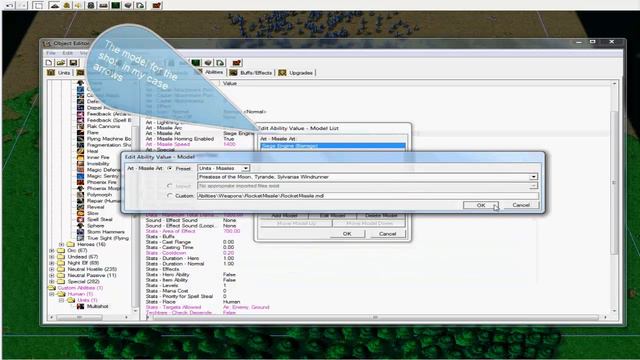Click the Storm Hammers ability icon
The image size is (640, 360).
coord(80,231)
